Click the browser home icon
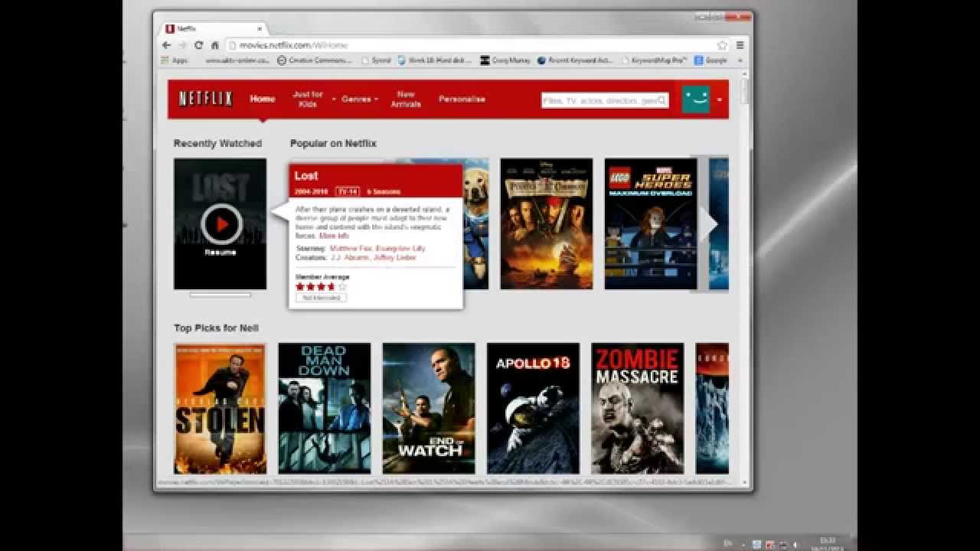 [x=215, y=45]
